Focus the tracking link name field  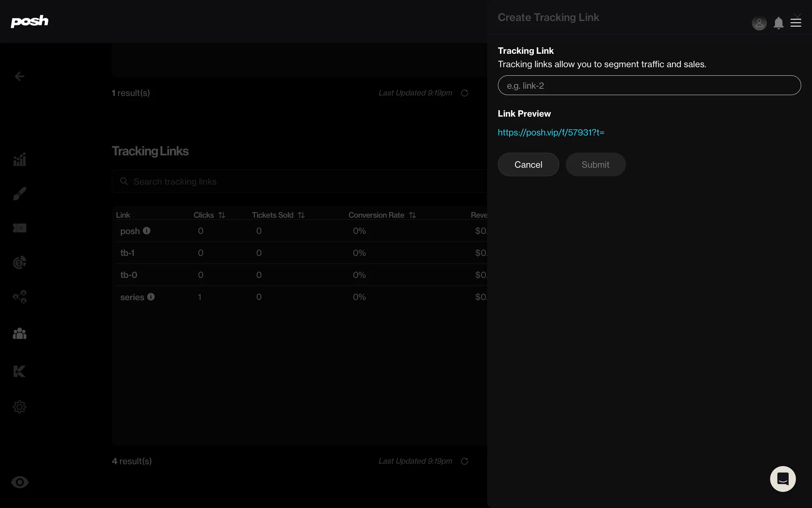pyautogui.click(x=649, y=86)
